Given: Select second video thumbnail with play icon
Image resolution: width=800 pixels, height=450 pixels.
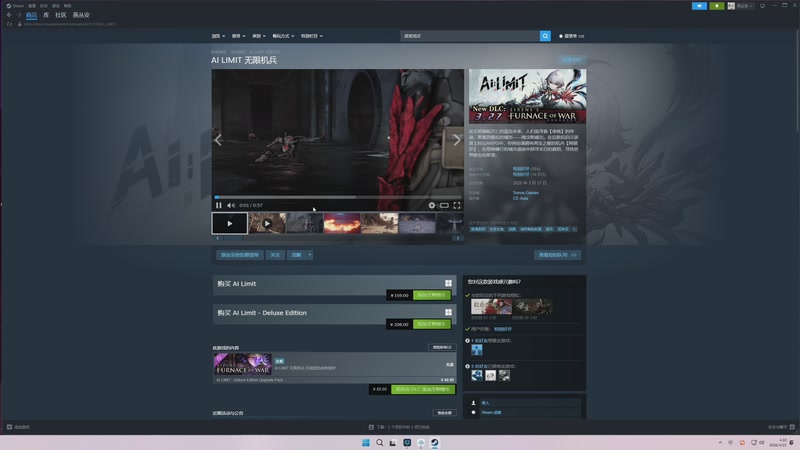Looking at the screenshot, I should 267,223.
